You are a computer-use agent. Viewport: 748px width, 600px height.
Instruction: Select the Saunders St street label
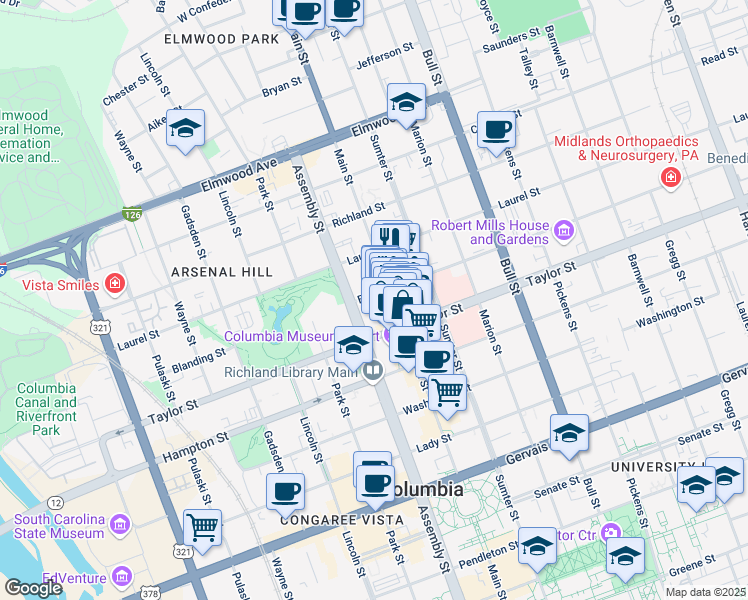[511, 40]
